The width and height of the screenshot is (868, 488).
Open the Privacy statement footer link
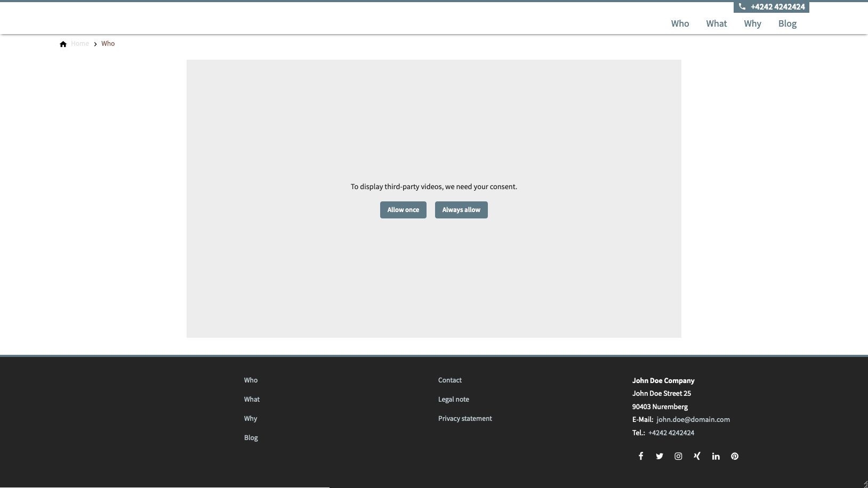(x=465, y=418)
